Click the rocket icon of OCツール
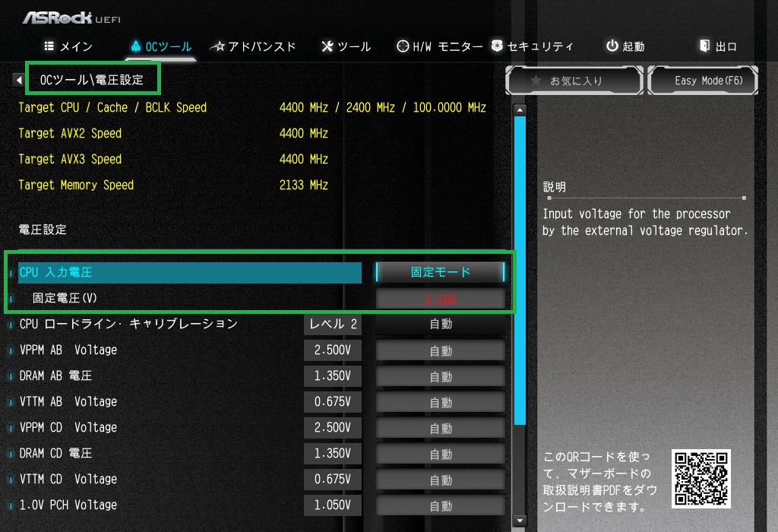Screen dimensions: 778x532 (x=136, y=46)
